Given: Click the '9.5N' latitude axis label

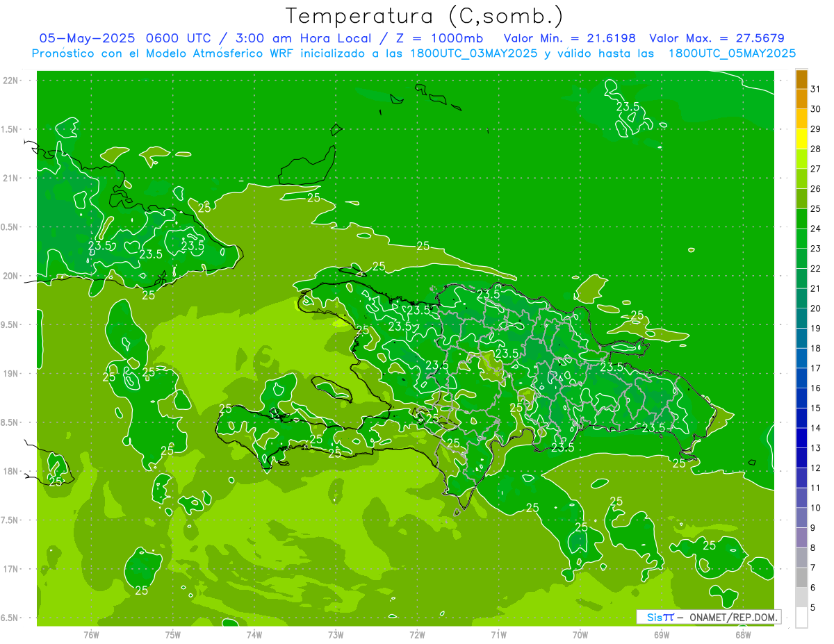Looking at the screenshot, I should [x=10, y=324].
